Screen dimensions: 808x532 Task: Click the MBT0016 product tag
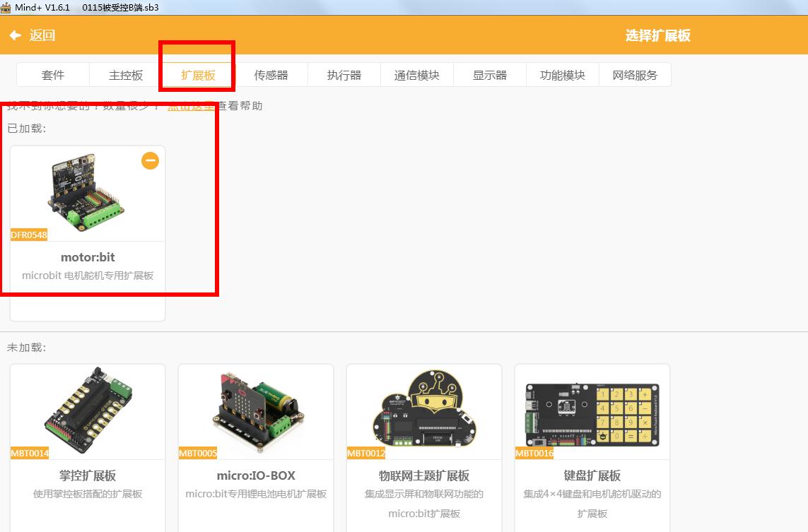click(x=534, y=453)
